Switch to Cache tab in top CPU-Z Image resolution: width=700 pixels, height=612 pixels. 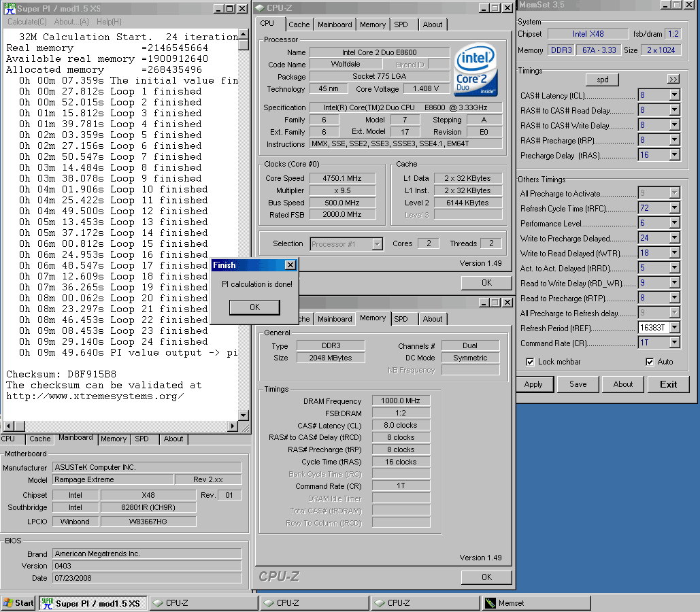[x=299, y=24]
